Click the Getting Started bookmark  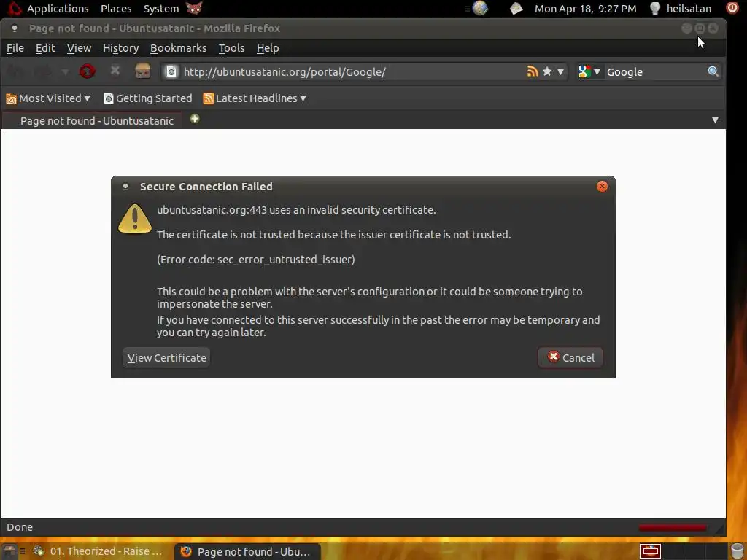click(x=147, y=98)
